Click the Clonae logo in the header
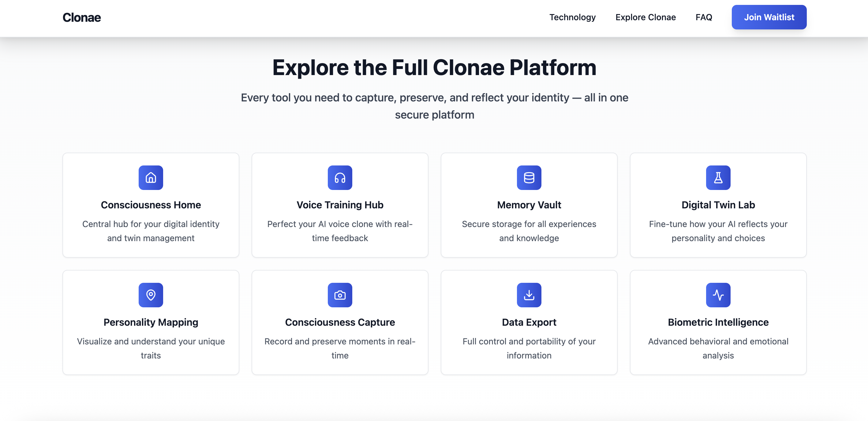 [x=81, y=17]
